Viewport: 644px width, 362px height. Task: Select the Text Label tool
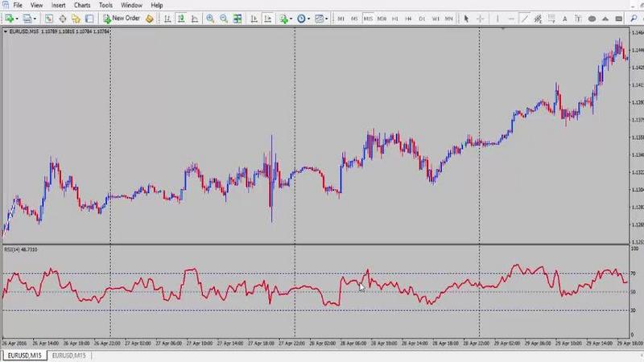click(x=578, y=19)
